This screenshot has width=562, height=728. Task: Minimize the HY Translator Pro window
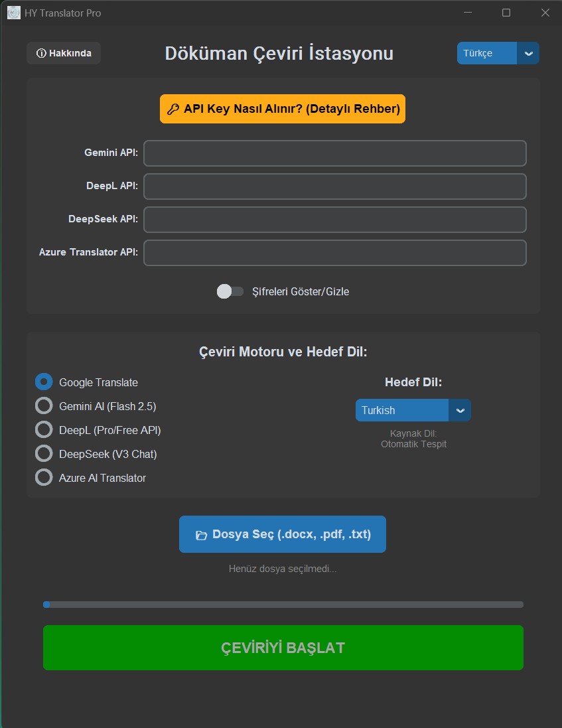[468, 13]
